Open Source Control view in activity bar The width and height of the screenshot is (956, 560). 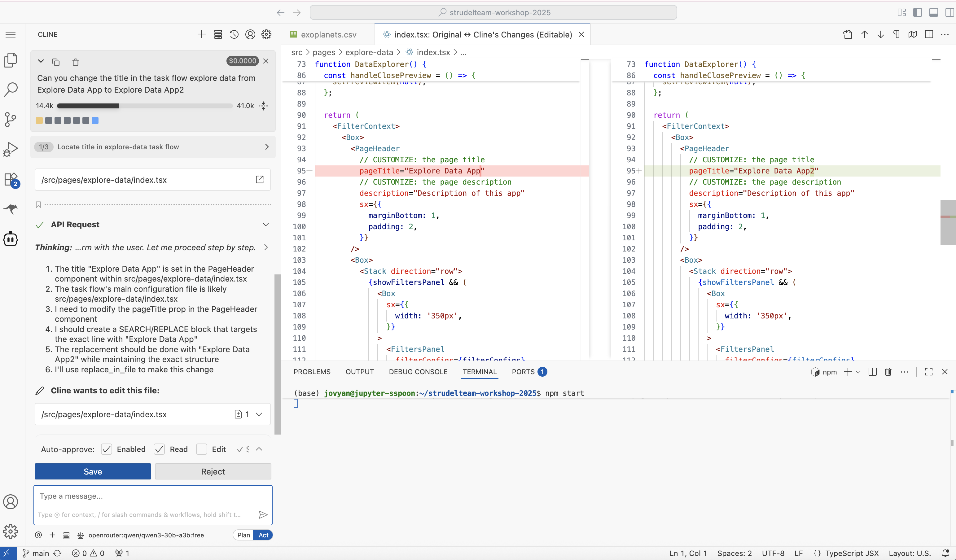pos(11,120)
